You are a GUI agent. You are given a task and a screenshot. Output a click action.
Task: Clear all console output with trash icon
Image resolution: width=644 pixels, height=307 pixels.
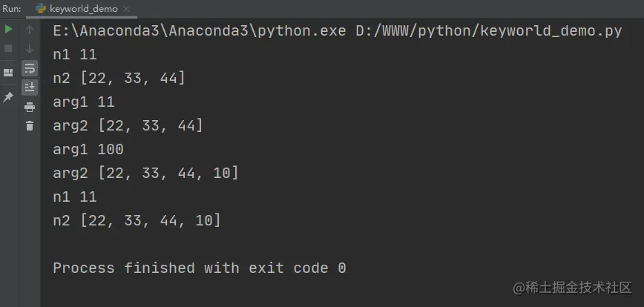pyautogui.click(x=30, y=125)
